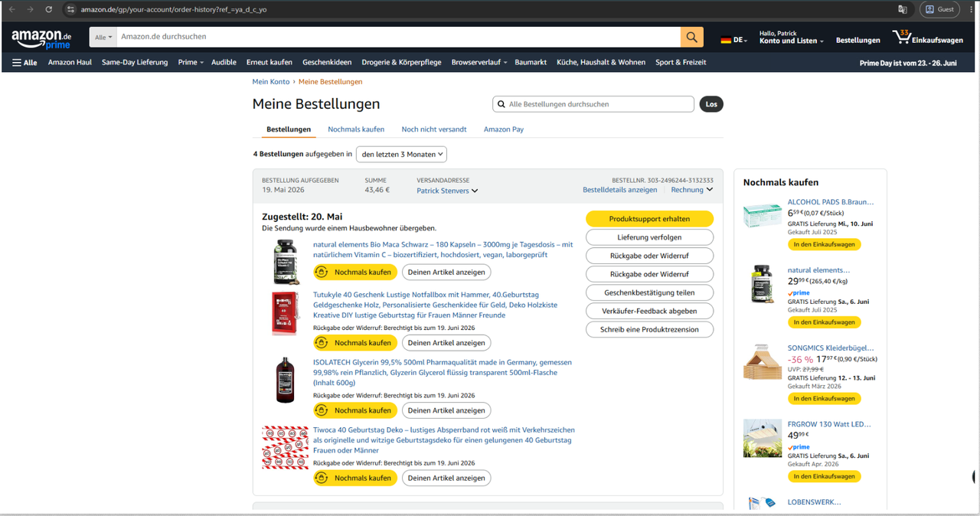Click Geschenkbestätigung teilen button
This screenshot has height=516, width=980.
[x=649, y=292]
